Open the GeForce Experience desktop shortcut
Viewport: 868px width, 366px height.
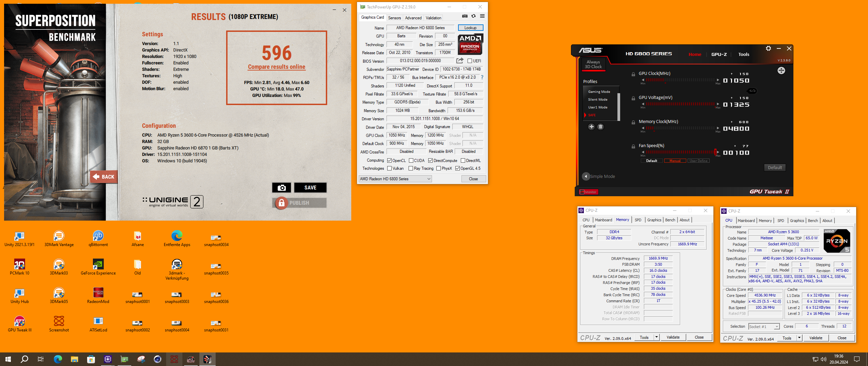pos(98,267)
